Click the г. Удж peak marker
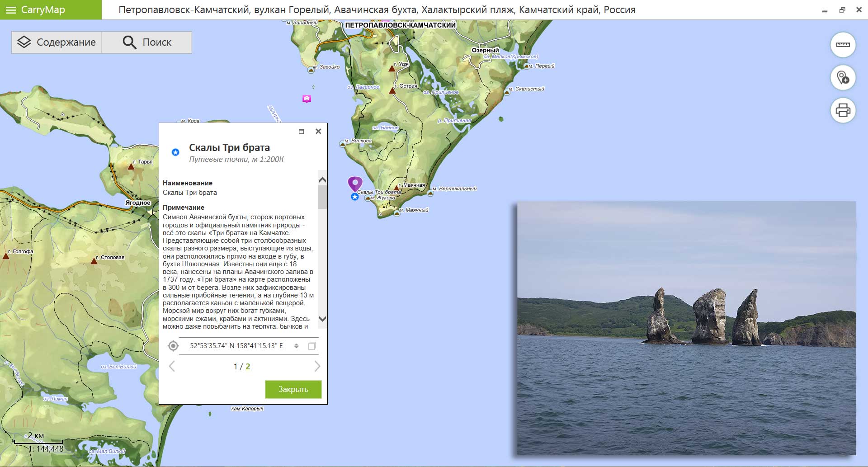Viewport: 868px width, 467px height. pyautogui.click(x=392, y=69)
